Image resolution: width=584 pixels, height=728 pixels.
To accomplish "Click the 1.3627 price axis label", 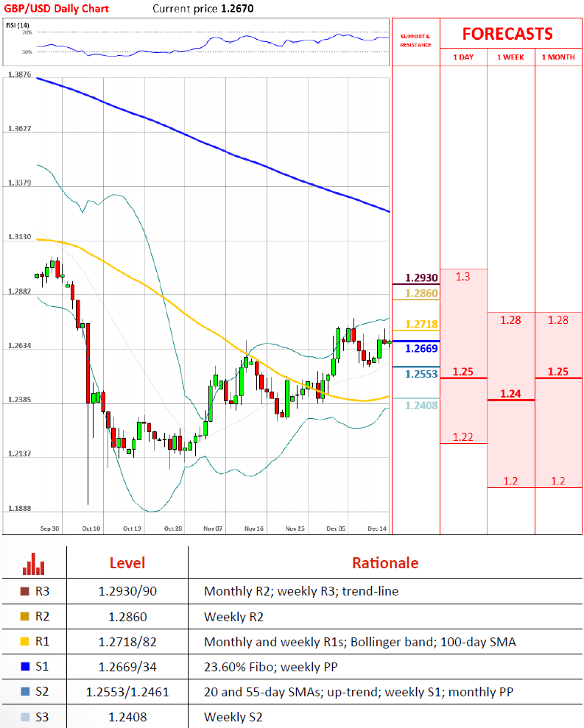I will point(19,128).
